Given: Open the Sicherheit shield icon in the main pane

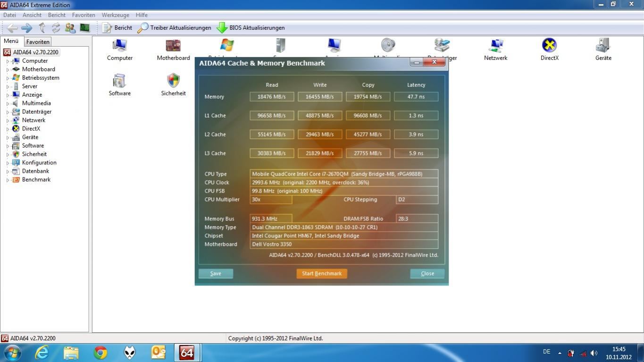Looking at the screenshot, I should (x=173, y=85).
